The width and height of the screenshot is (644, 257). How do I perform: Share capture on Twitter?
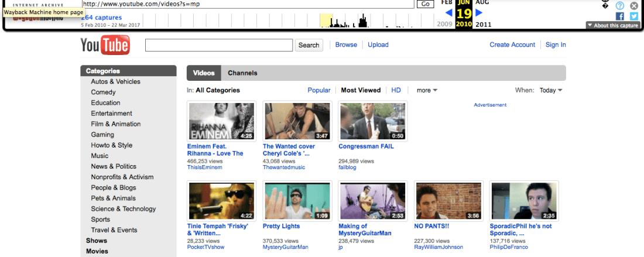(633, 16)
